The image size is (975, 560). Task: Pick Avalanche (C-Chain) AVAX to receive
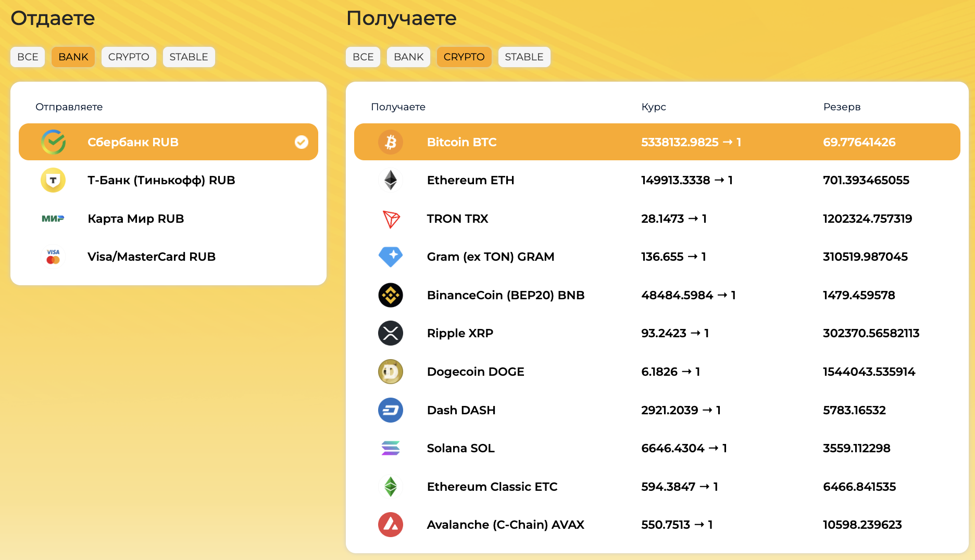pos(657,525)
